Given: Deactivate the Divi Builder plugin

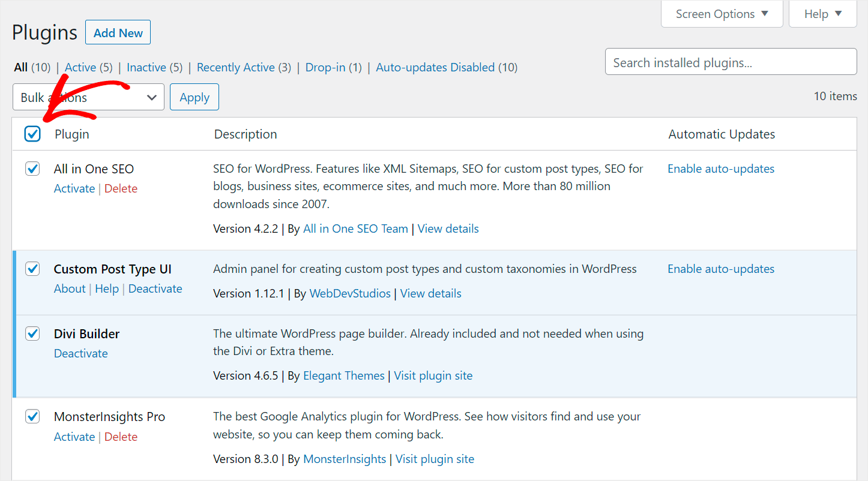Looking at the screenshot, I should pos(81,353).
